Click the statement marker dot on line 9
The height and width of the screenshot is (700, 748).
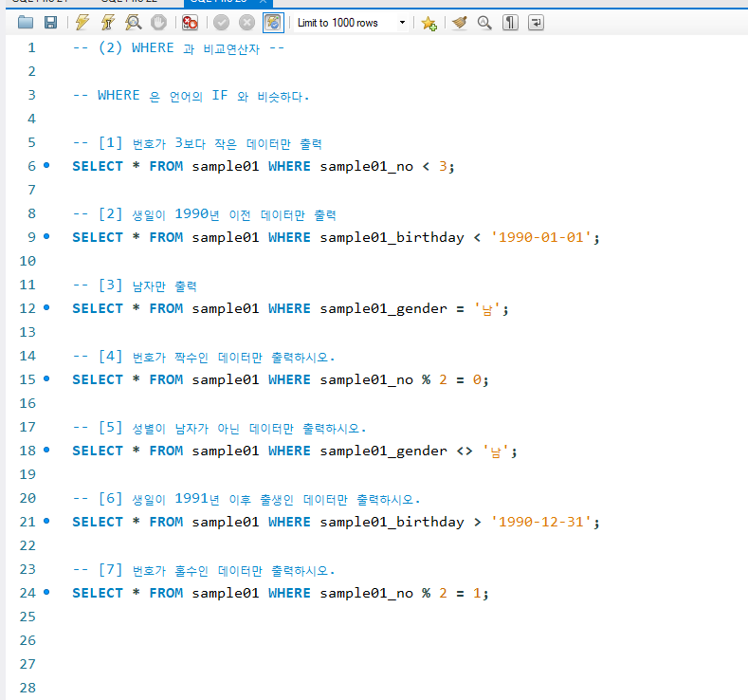pos(46,236)
